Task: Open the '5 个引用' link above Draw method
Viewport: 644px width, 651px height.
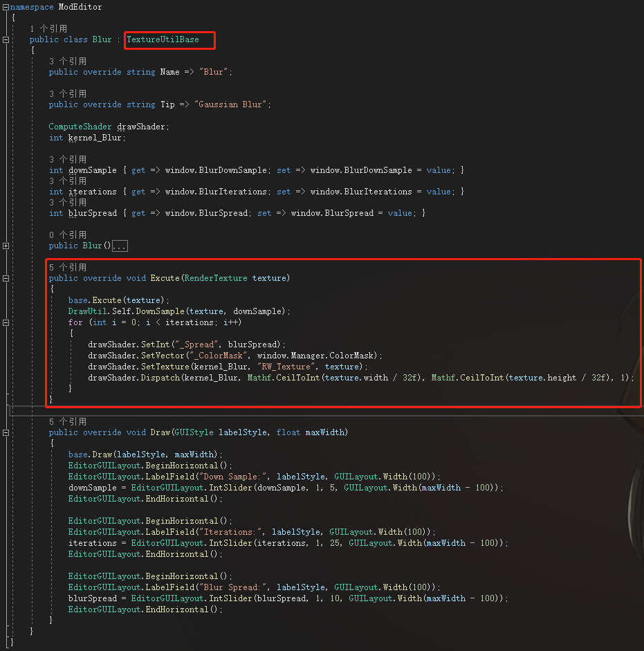Action: [68, 422]
